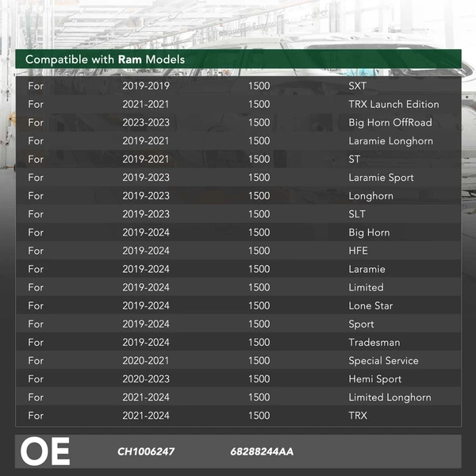Select the Laramie Sport row label
The width and height of the screenshot is (476, 476).
coord(381,177)
